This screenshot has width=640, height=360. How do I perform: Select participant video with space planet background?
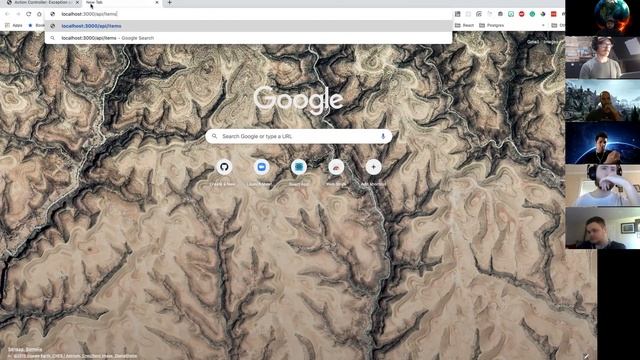tap(602, 143)
